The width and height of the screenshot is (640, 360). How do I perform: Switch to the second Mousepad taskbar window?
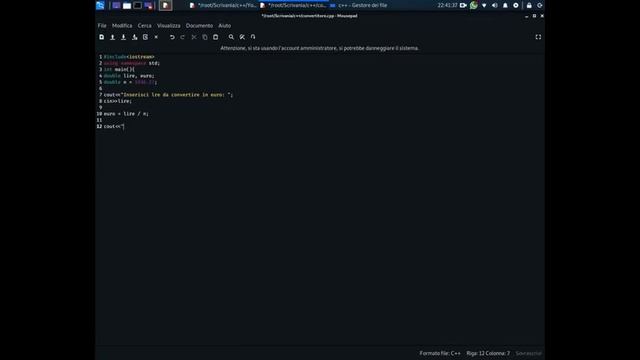pyautogui.click(x=293, y=5)
